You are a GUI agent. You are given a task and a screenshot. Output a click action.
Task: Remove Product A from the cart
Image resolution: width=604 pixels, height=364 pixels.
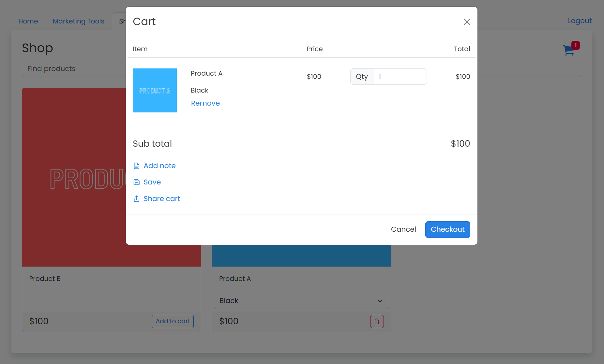[x=205, y=103]
